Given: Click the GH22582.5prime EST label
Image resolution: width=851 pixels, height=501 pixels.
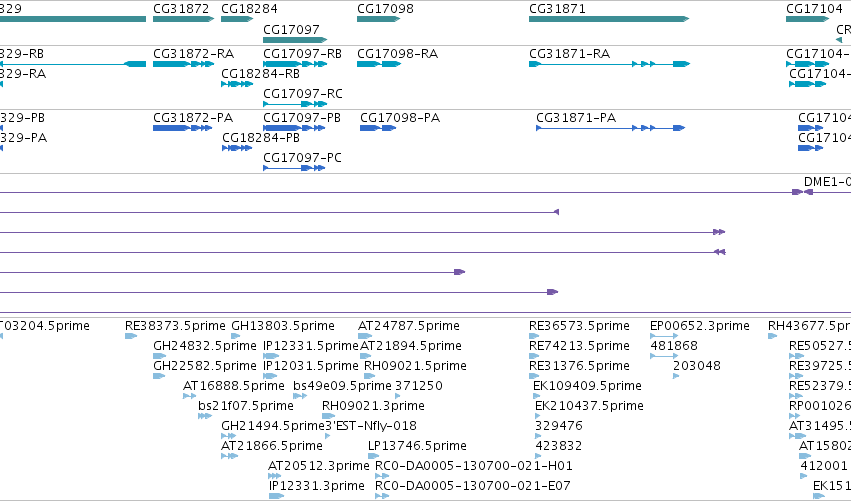Looking at the screenshot, I should pos(205,366).
